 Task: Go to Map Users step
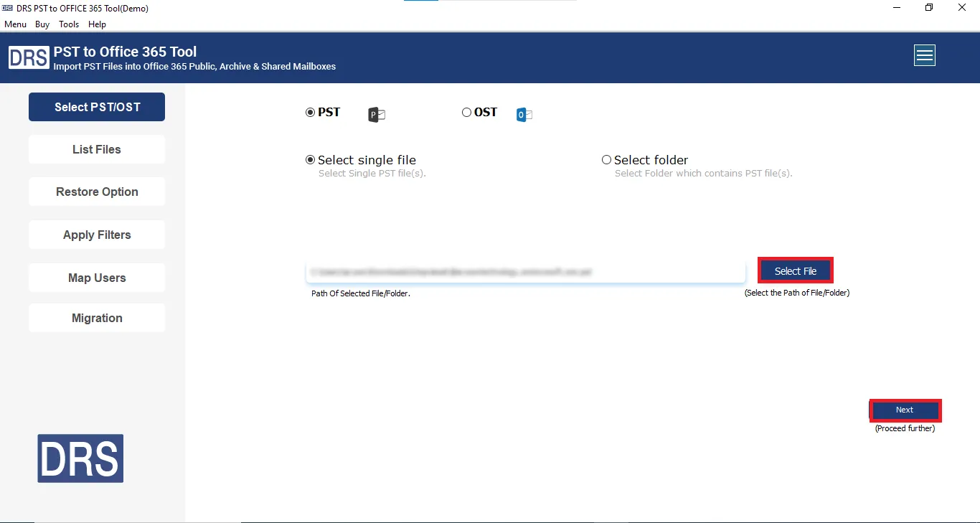(97, 278)
